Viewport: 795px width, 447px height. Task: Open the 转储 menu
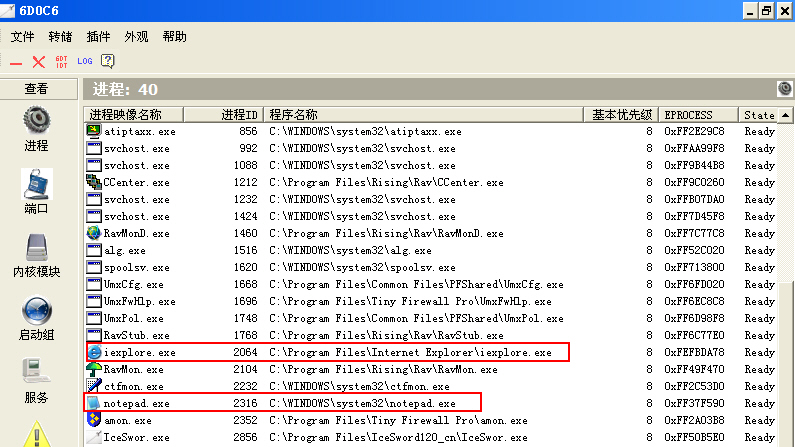pos(60,36)
